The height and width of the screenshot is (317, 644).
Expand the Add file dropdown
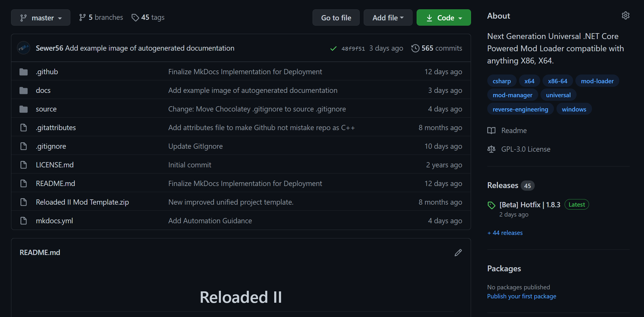388,18
